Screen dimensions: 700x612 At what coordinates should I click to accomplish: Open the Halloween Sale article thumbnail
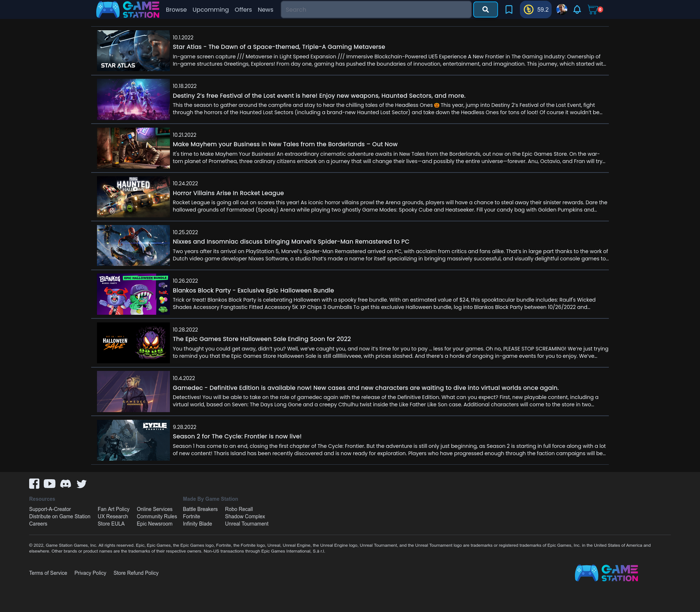[x=133, y=343]
